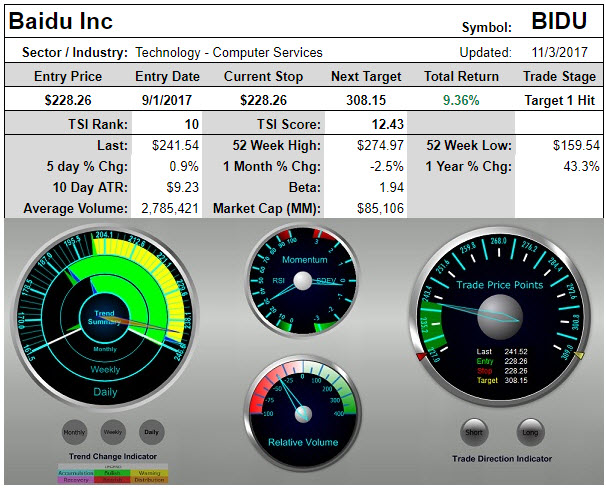Toggle the Daily trend change indicator
Viewport: 606px width, 491px height.
click(x=150, y=431)
